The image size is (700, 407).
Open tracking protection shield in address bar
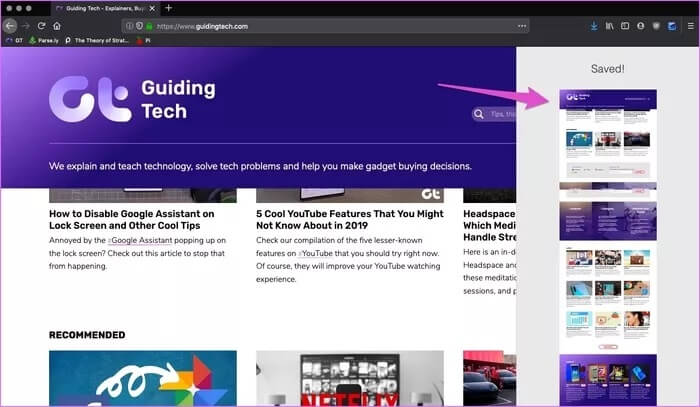tap(139, 26)
